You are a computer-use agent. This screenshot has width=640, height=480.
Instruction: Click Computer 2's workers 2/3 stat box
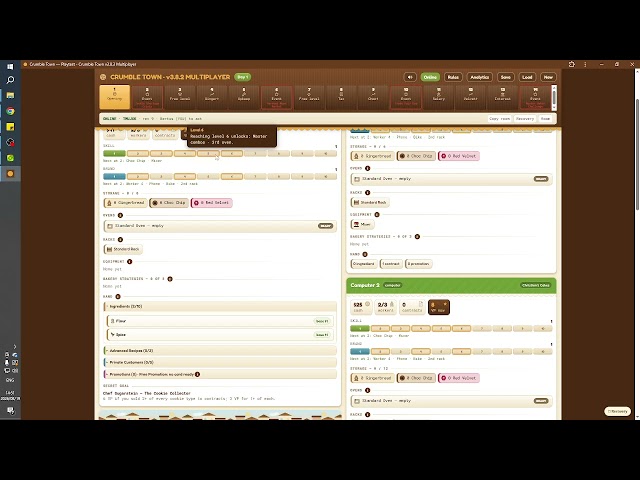pyautogui.click(x=385, y=307)
